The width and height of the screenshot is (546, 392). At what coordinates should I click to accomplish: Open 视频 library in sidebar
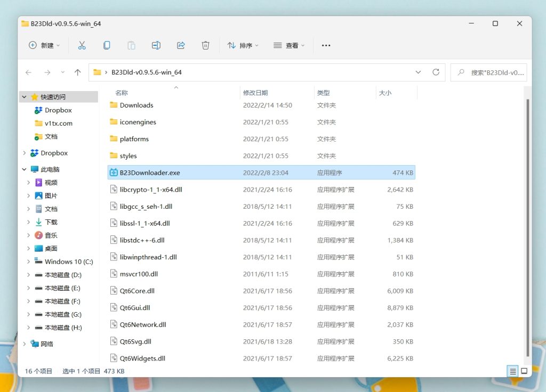point(51,183)
